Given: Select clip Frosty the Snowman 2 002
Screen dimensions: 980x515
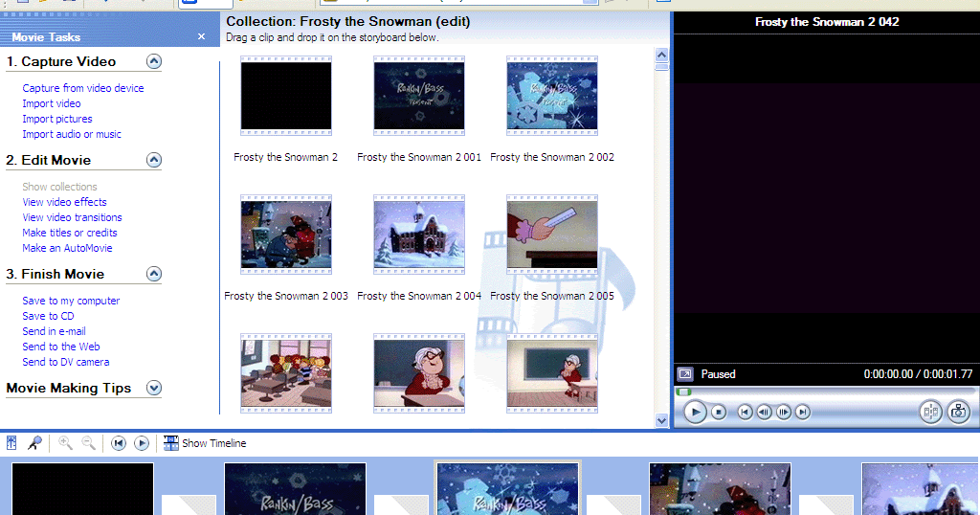Looking at the screenshot, I should pyautogui.click(x=552, y=96).
